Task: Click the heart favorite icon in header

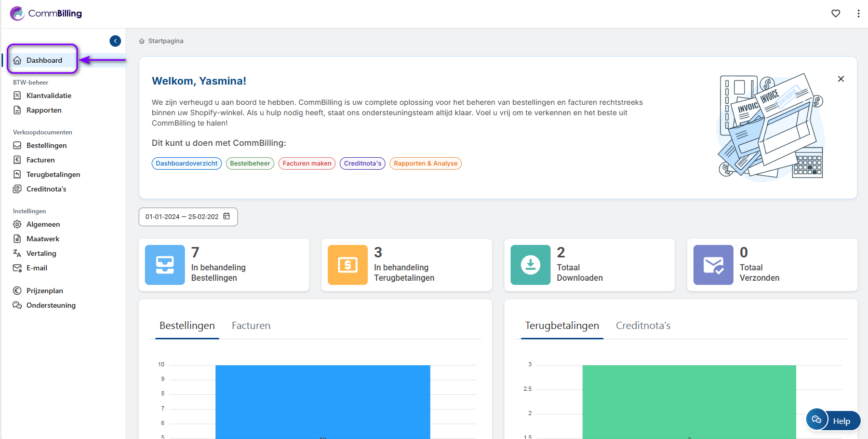Action: (835, 13)
